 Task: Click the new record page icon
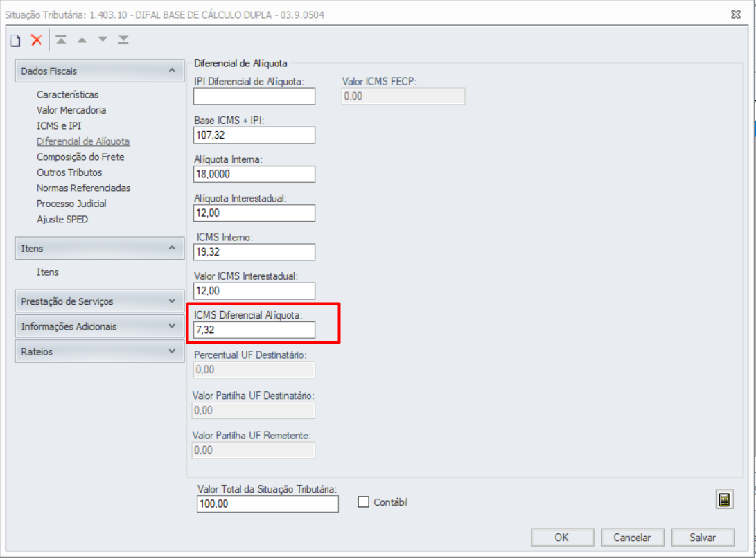point(15,40)
